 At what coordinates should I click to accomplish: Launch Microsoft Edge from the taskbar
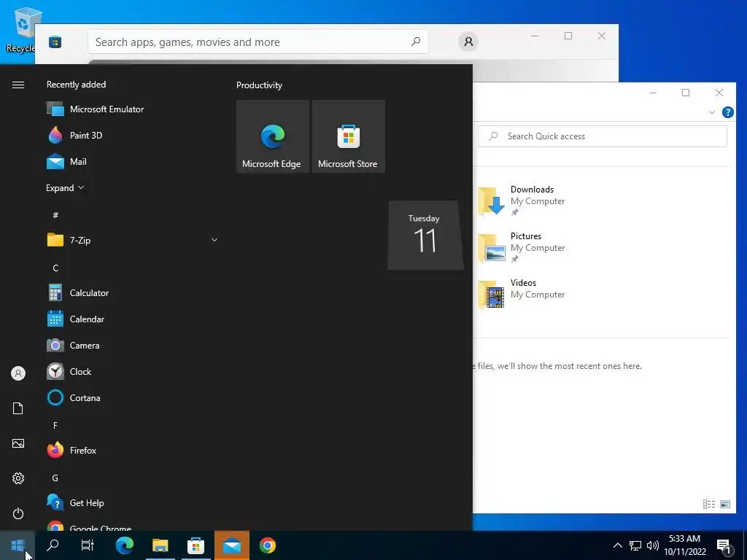(125, 545)
